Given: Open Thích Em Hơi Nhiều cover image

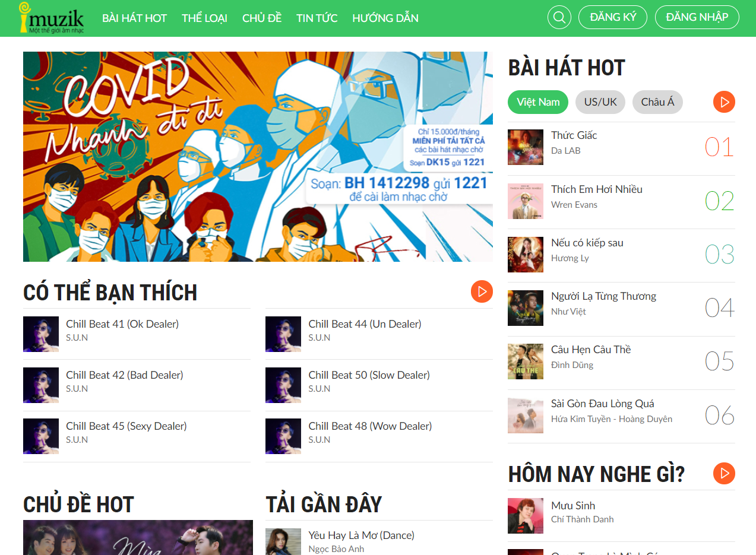Looking at the screenshot, I should pyautogui.click(x=526, y=201).
